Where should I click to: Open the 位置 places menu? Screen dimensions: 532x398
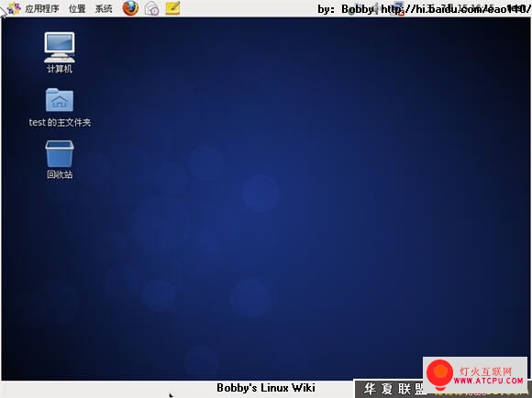pyautogui.click(x=77, y=8)
